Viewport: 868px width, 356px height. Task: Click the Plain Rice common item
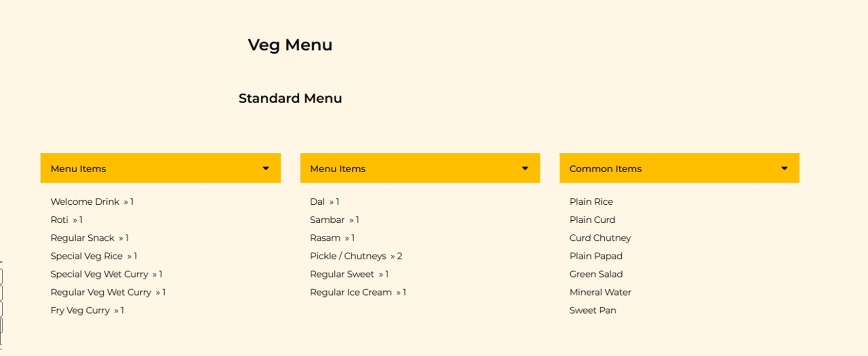(591, 202)
